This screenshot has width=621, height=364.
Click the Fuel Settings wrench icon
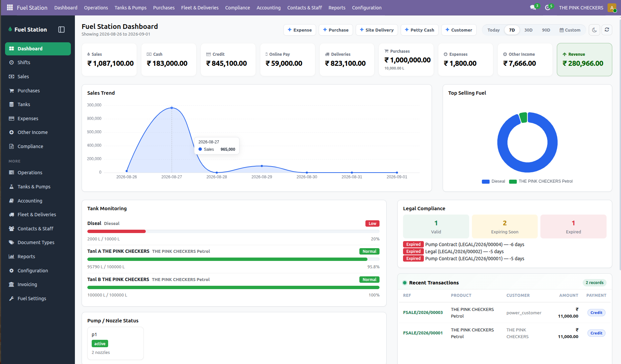pos(11,299)
